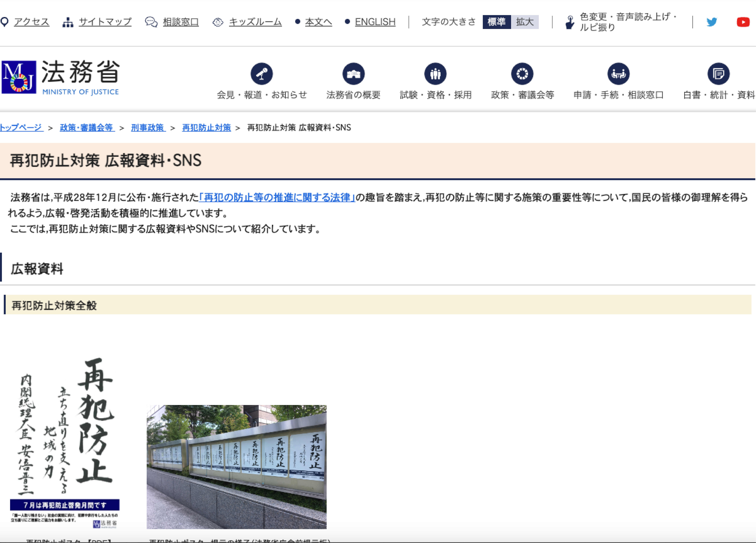Image resolution: width=756 pixels, height=543 pixels.
Task: Click the documents white paper icon
Action: [x=719, y=74]
